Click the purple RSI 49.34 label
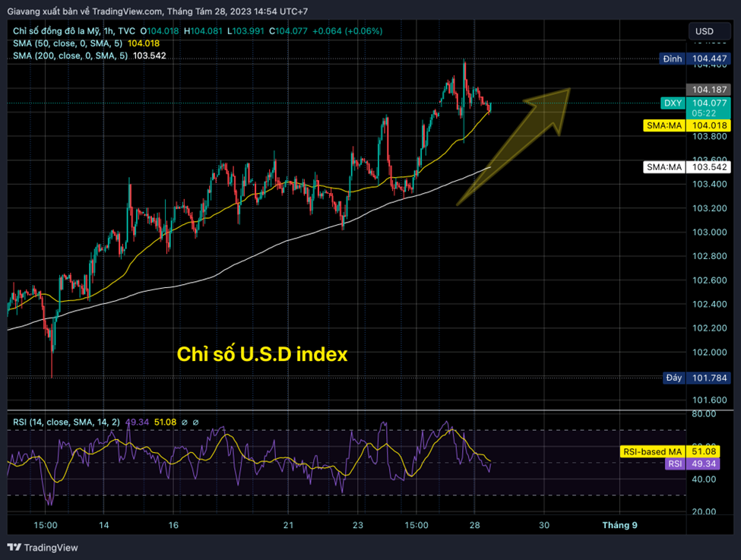This screenshot has height=560, width=741. (674, 463)
